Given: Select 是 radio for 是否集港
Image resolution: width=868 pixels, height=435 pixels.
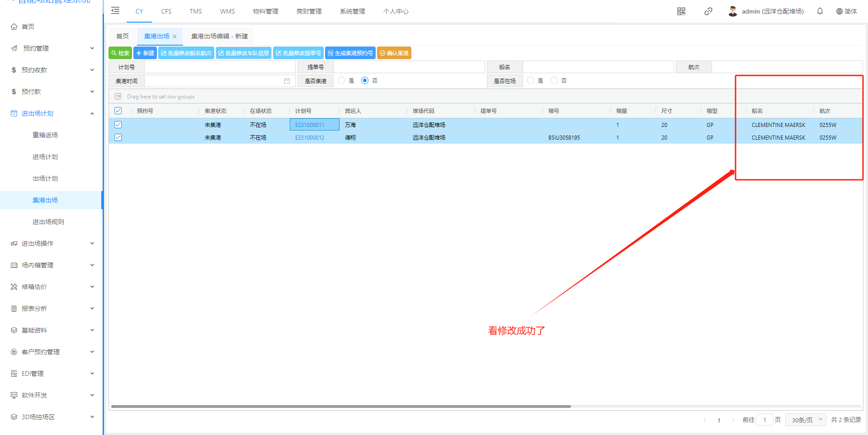Looking at the screenshot, I should [x=341, y=80].
